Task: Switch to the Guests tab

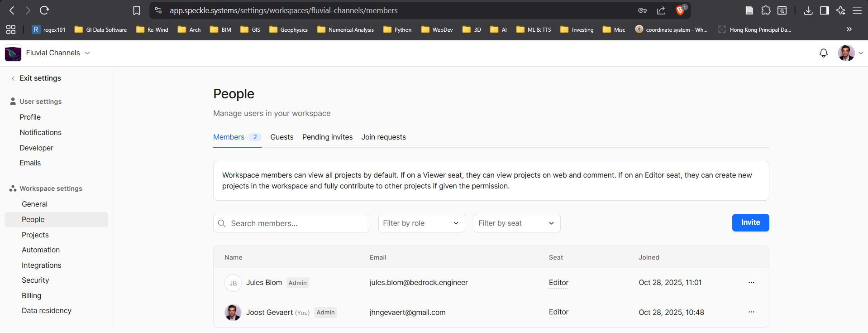Action: point(281,137)
